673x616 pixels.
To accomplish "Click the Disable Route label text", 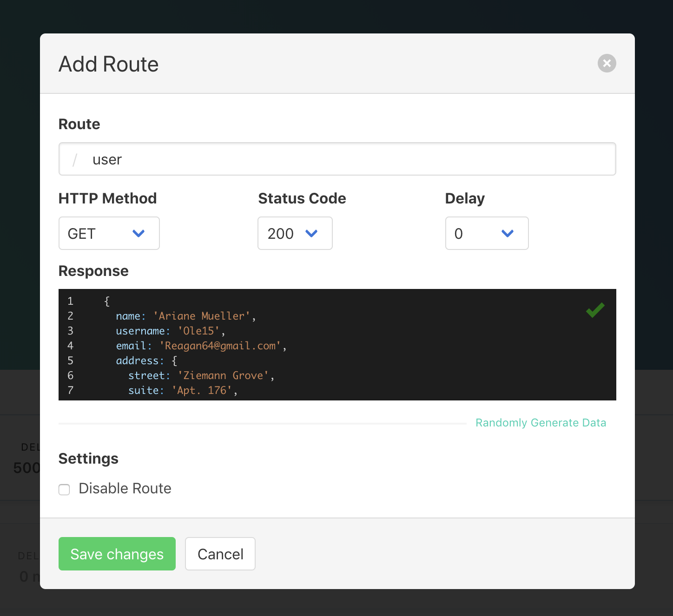I will point(125,488).
